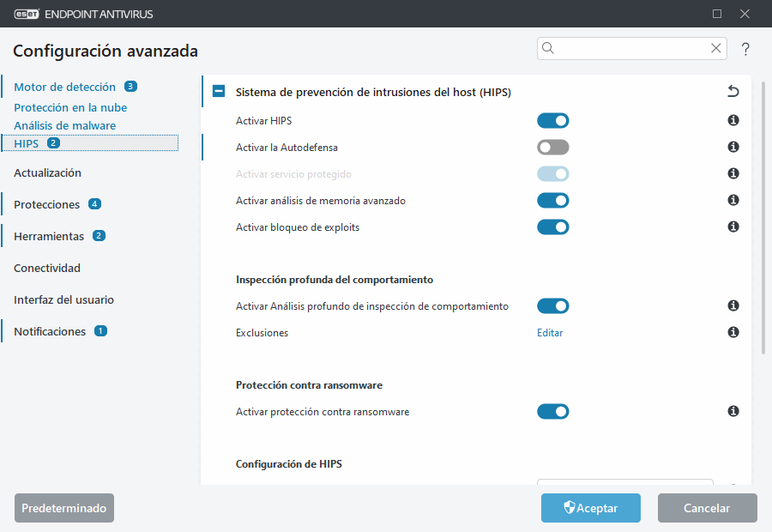Viewport: 772px width, 532px height.
Task: Toggle Análisis profundo de inspección de comportamiento switch
Action: (x=553, y=305)
